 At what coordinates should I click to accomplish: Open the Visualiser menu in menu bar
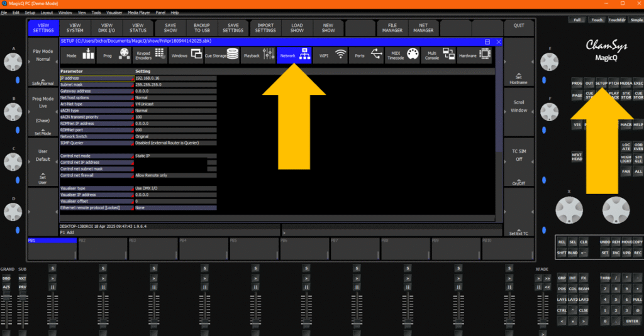pyautogui.click(x=113, y=13)
